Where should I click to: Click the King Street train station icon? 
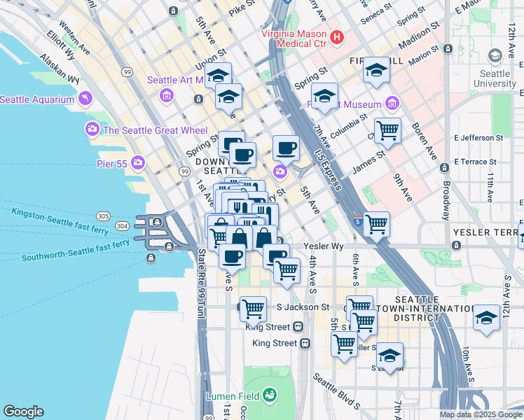tap(298, 327)
